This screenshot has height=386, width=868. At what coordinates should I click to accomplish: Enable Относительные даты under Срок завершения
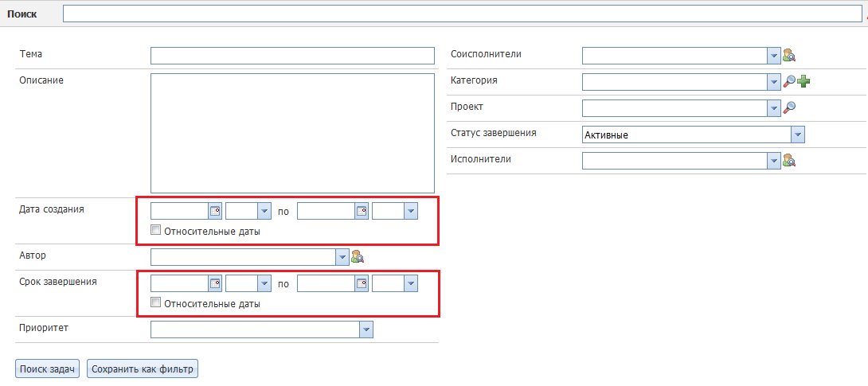[x=156, y=302]
